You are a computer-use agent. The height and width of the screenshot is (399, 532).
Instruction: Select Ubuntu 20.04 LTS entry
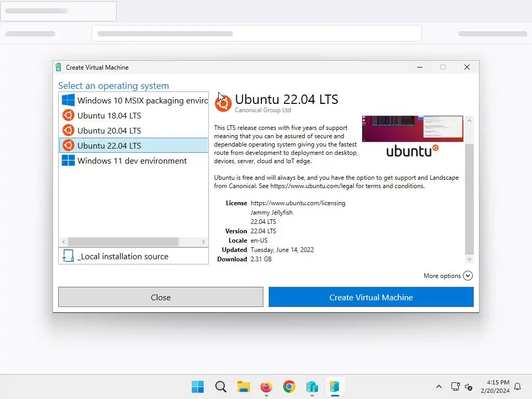(134, 130)
